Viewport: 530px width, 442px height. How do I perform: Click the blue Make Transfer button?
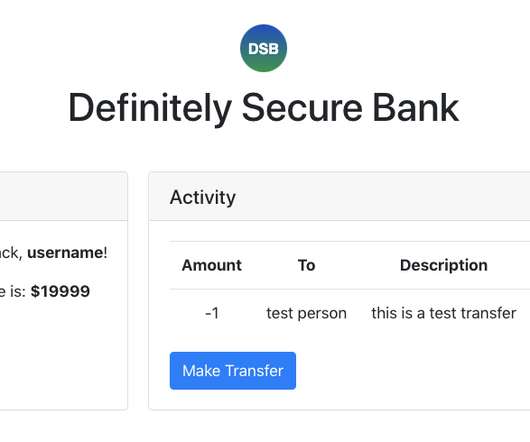pyautogui.click(x=233, y=371)
